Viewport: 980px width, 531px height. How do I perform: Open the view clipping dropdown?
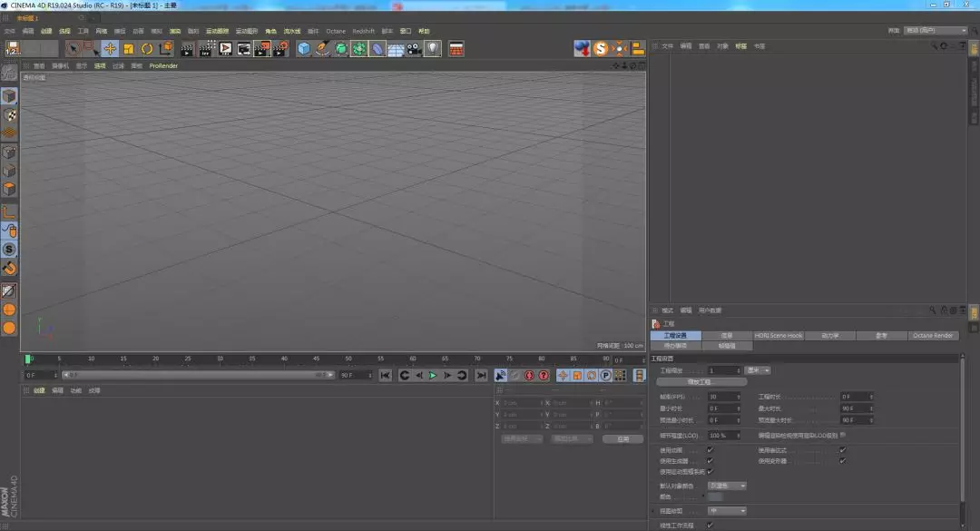tap(727, 511)
